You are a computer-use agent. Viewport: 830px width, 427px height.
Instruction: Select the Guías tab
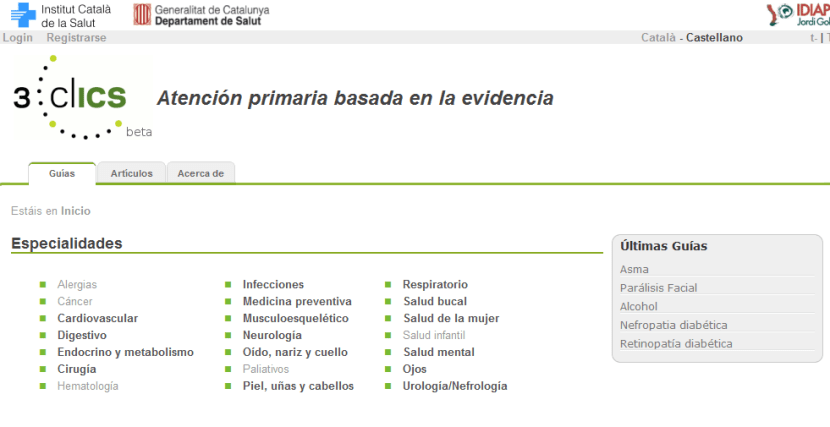62,173
